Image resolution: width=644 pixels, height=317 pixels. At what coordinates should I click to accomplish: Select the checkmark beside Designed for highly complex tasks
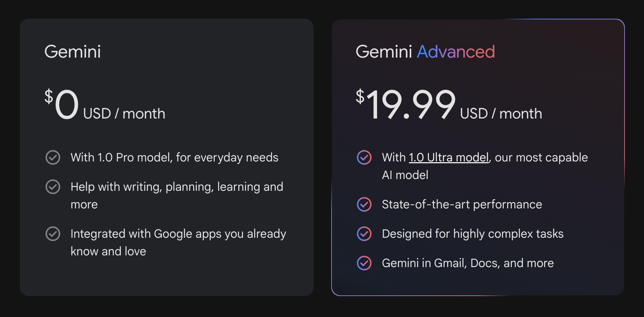(364, 234)
